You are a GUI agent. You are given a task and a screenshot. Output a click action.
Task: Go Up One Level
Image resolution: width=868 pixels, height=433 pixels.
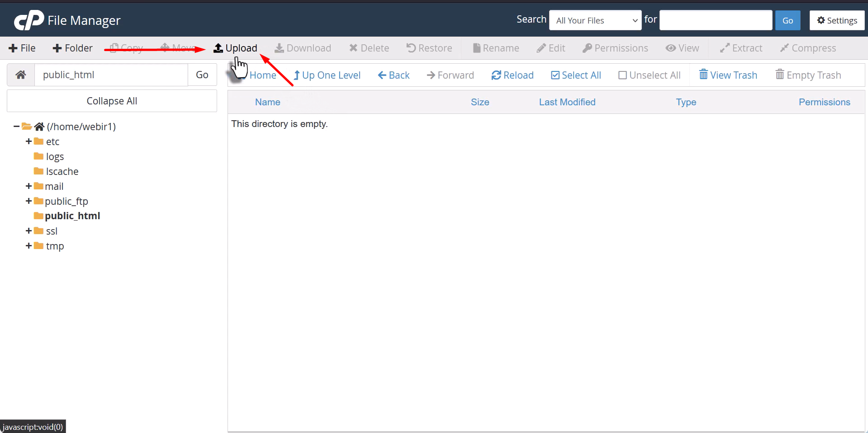pos(327,75)
